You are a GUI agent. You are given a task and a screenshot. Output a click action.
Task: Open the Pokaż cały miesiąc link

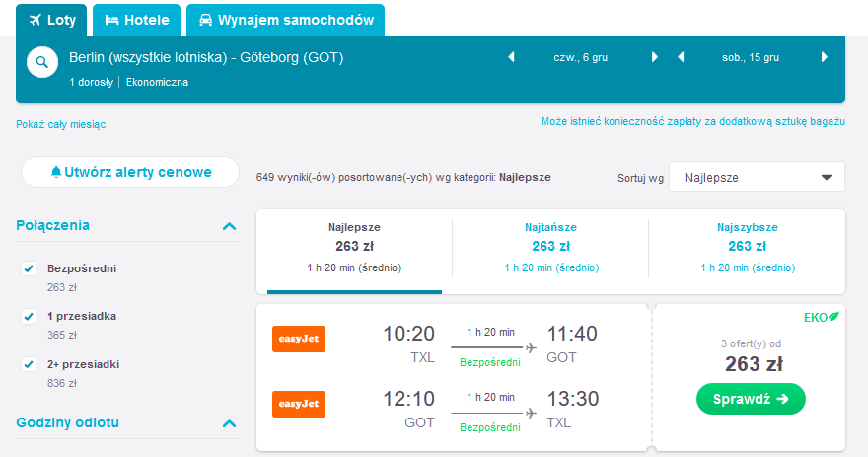(61, 124)
